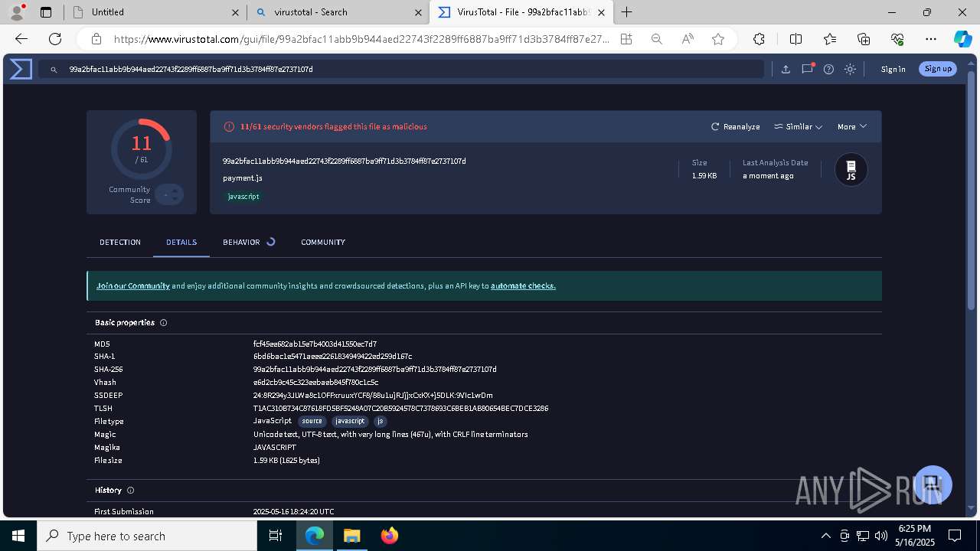This screenshot has width=980, height=551.
Task: Click the Sign up button
Action: (938, 69)
